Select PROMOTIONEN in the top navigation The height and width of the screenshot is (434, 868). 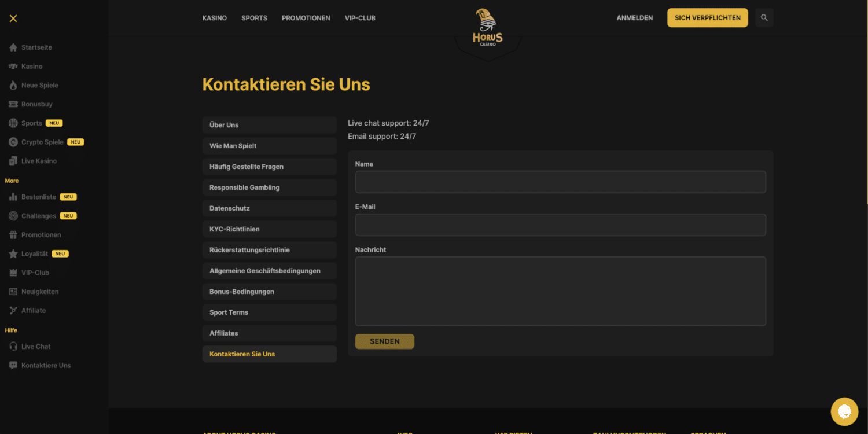[306, 18]
